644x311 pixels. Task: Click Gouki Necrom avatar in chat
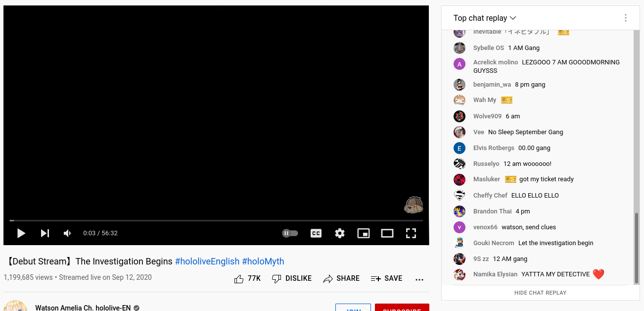pyautogui.click(x=460, y=243)
